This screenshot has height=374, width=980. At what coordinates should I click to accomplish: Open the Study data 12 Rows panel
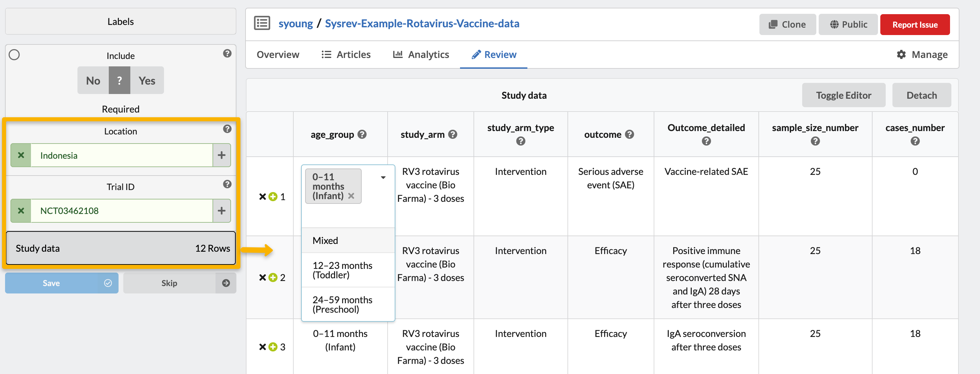coord(121,248)
